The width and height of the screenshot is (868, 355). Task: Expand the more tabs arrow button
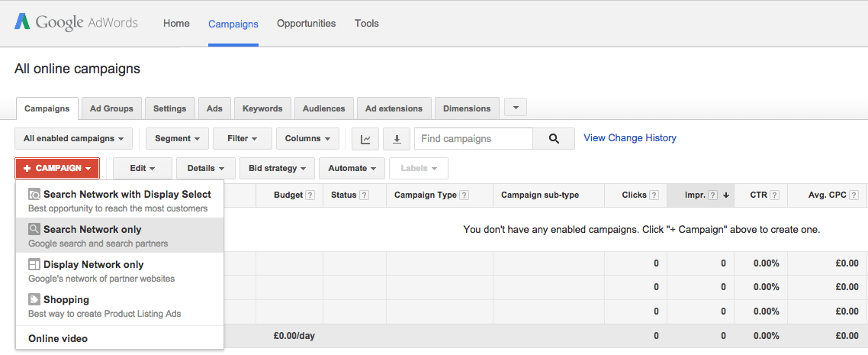516,108
